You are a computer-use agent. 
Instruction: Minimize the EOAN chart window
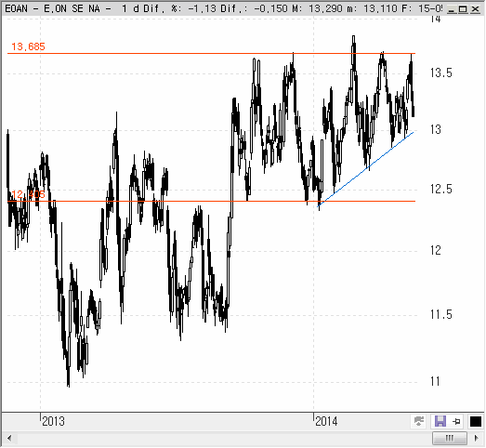pyautogui.click(x=453, y=9)
